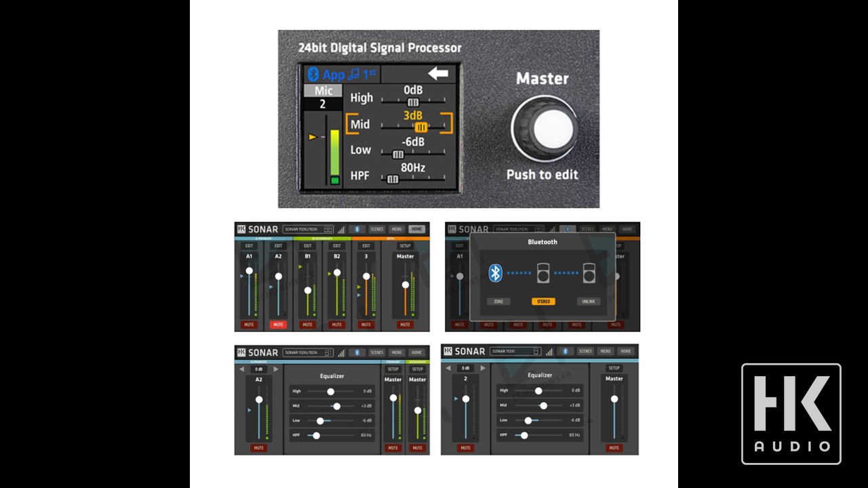Click EDIT above channel 3
The width and height of the screenshot is (868, 488).
[366, 246]
